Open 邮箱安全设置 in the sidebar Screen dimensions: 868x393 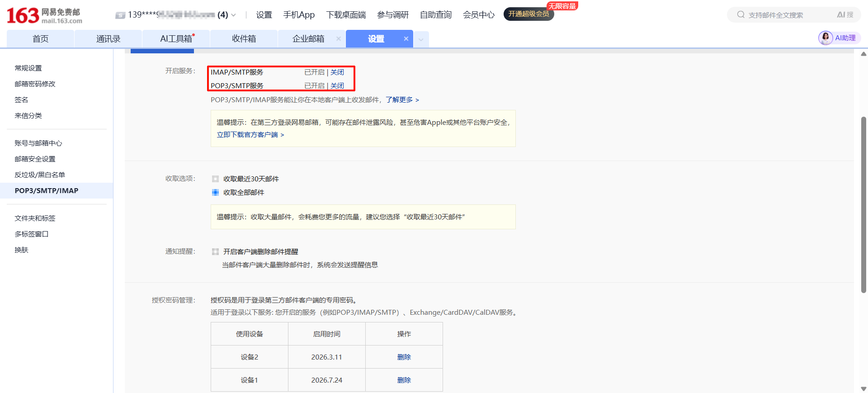(x=35, y=159)
